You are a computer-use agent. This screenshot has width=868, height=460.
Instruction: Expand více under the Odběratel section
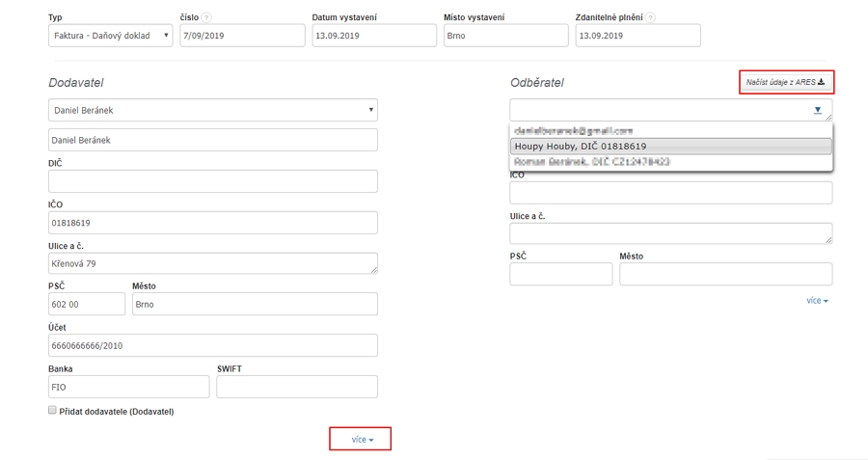[818, 301]
